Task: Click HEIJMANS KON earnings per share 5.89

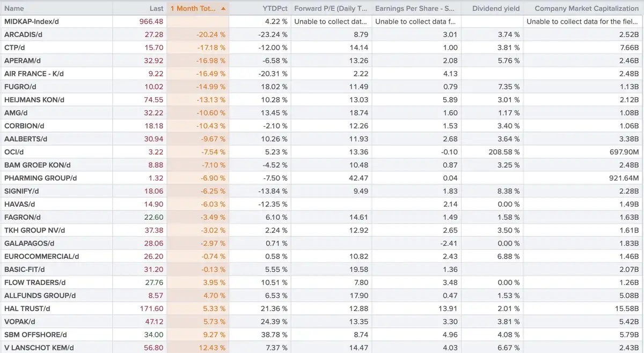Action: pyautogui.click(x=450, y=99)
